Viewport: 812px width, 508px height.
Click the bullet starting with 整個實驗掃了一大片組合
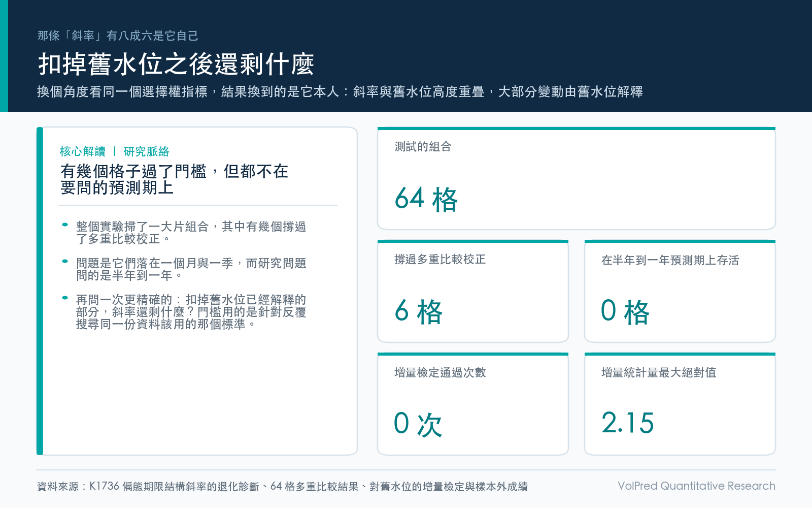coord(191,233)
